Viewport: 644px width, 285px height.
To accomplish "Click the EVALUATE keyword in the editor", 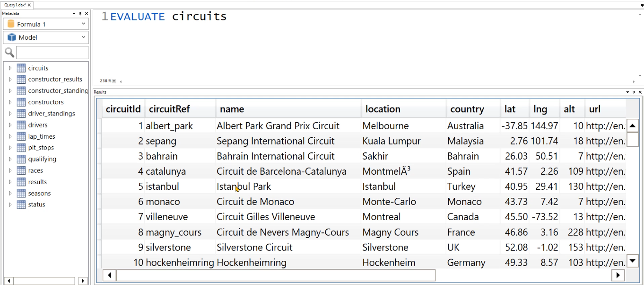I will 138,16.
